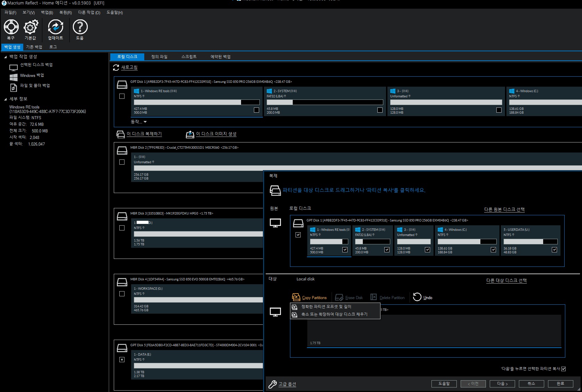This screenshot has height=392, width=582.
Task: Click the 이 디스크 이미지 생성 image icon
Action: pyautogui.click(x=190, y=134)
